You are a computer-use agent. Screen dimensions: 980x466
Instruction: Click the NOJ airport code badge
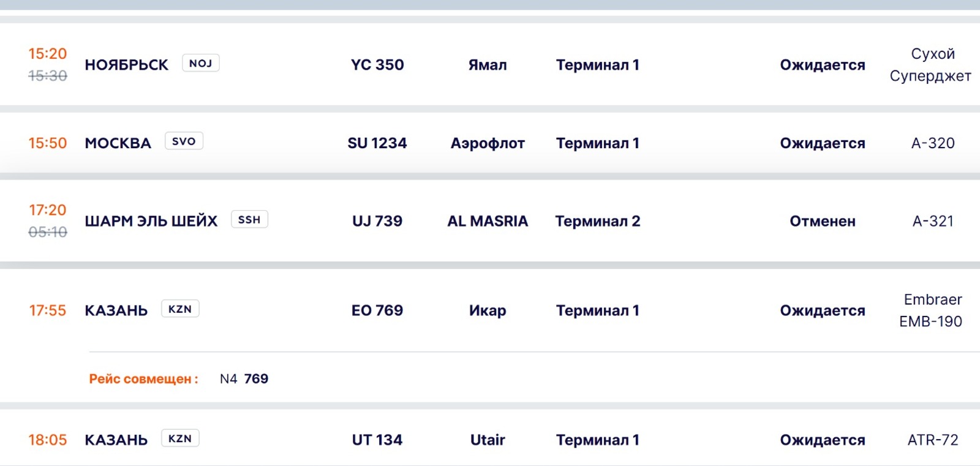pos(200,63)
